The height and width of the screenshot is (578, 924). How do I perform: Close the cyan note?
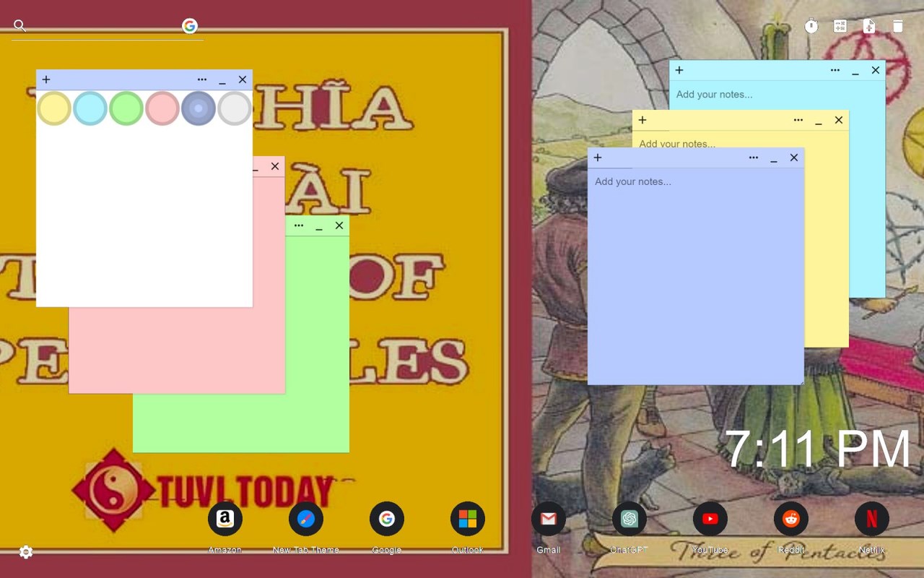pos(876,70)
